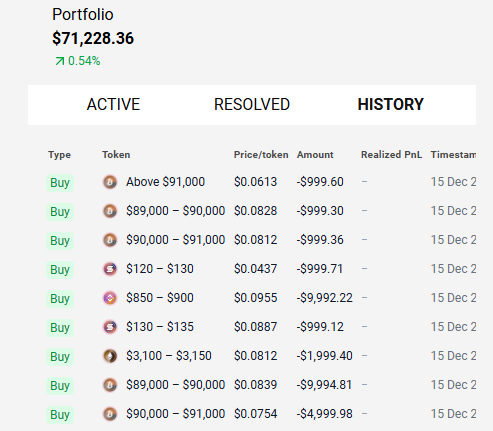Click Ethereum icon for $3,100 – $3,150 row
This screenshot has height=431, width=493.
110,356
